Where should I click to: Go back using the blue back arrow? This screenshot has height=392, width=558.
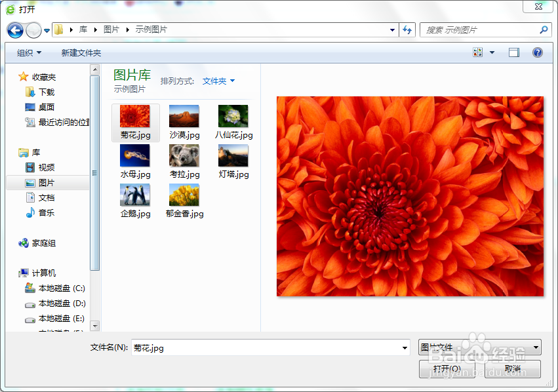15,30
